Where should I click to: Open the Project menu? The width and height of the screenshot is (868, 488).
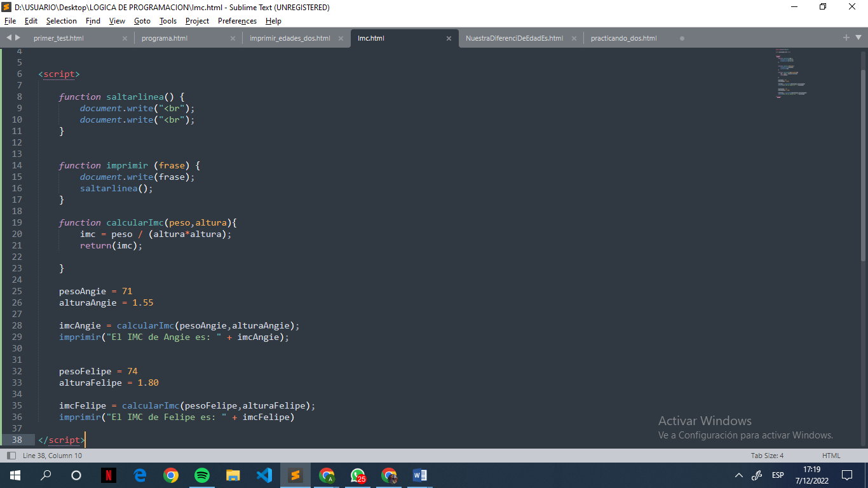(x=197, y=21)
